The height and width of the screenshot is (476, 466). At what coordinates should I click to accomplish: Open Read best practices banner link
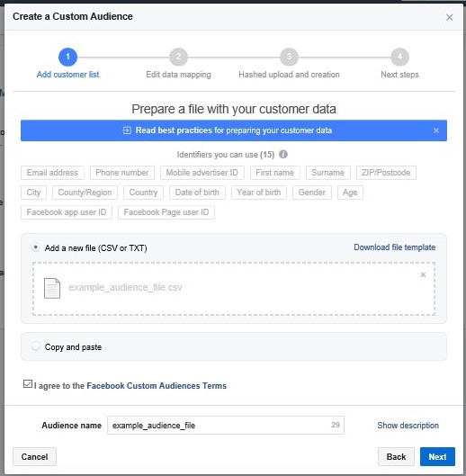click(x=234, y=130)
